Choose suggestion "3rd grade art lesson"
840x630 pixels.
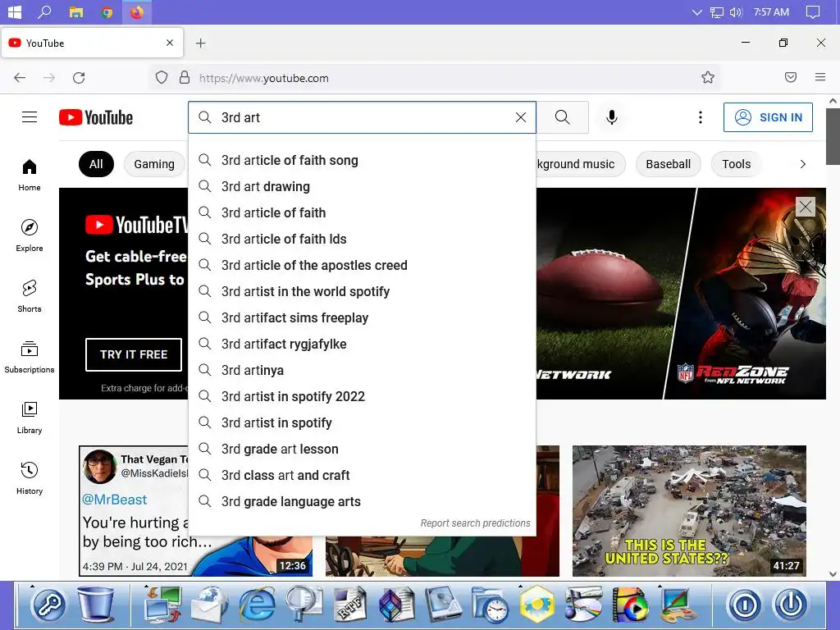tap(362, 449)
